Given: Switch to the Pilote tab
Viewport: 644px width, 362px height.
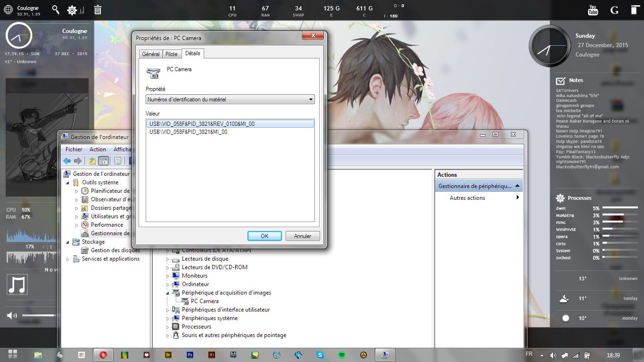Looking at the screenshot, I should [172, 54].
